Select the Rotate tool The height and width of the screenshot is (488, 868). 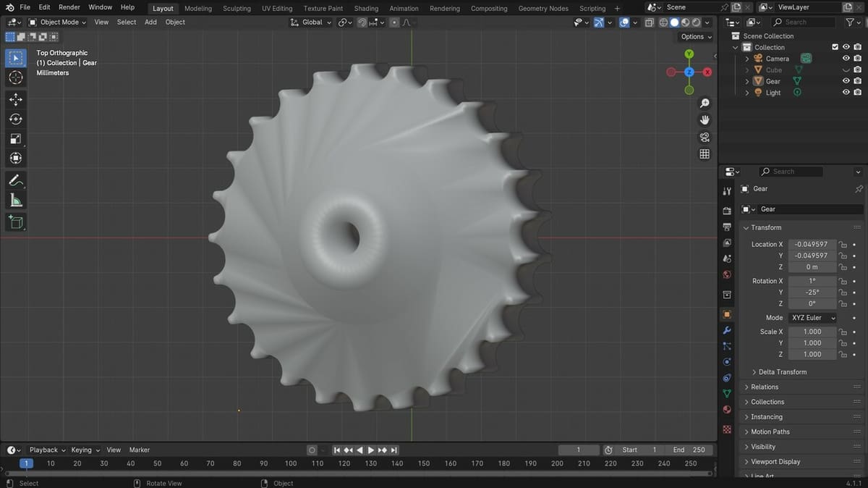[15, 119]
